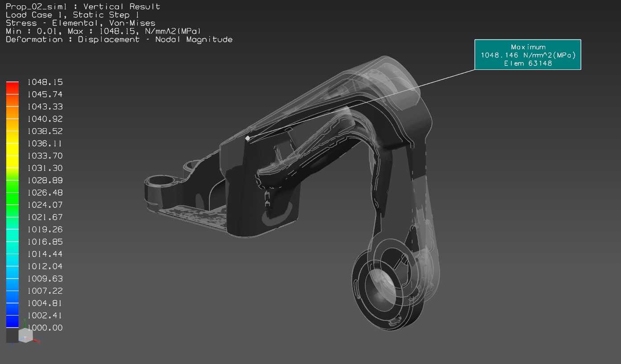Click the legend value 1048.15

coord(45,82)
